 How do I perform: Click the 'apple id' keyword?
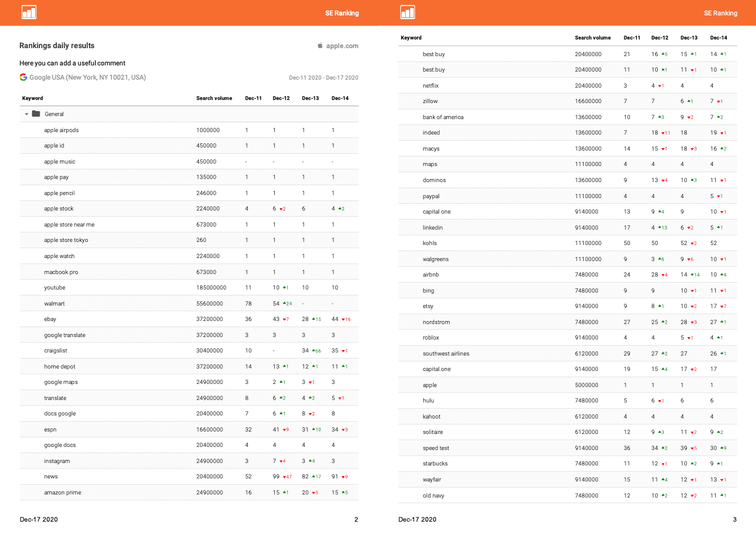(54, 146)
